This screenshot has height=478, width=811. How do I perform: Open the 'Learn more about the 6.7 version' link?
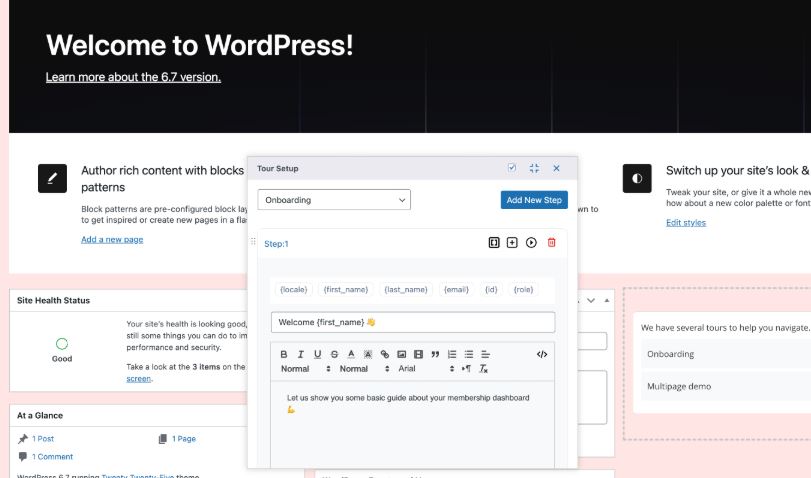[133, 77]
